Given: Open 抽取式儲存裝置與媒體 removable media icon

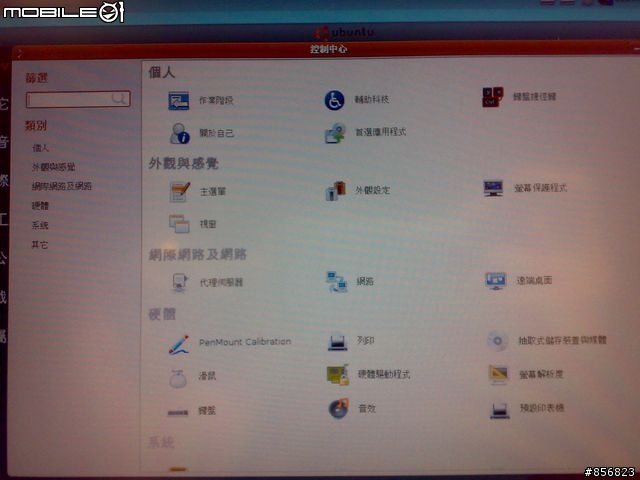Looking at the screenshot, I should click(498, 341).
